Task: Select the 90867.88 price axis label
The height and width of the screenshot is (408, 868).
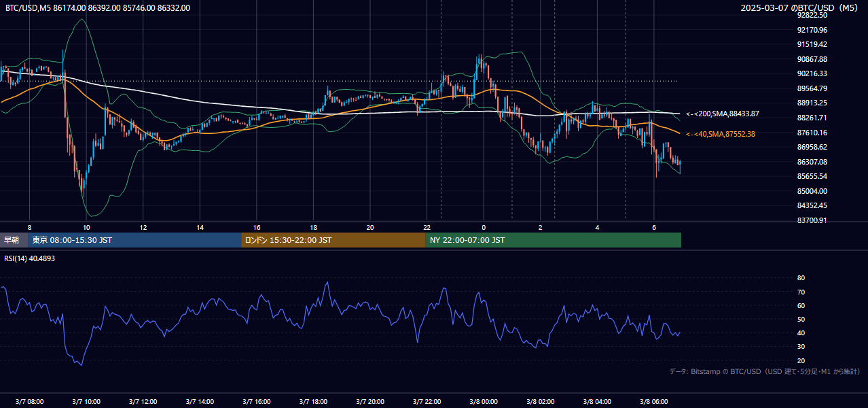Action: coord(812,59)
